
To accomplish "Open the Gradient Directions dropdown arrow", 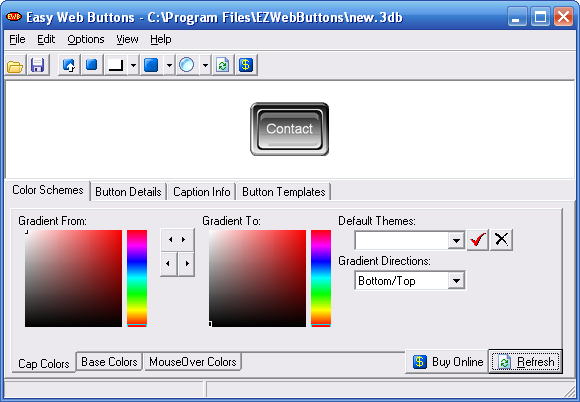I will click(x=456, y=281).
